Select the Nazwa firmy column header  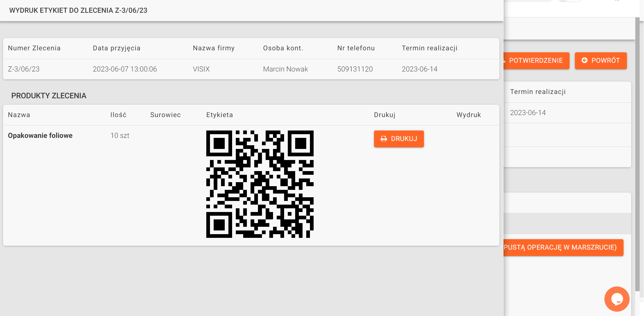click(214, 48)
